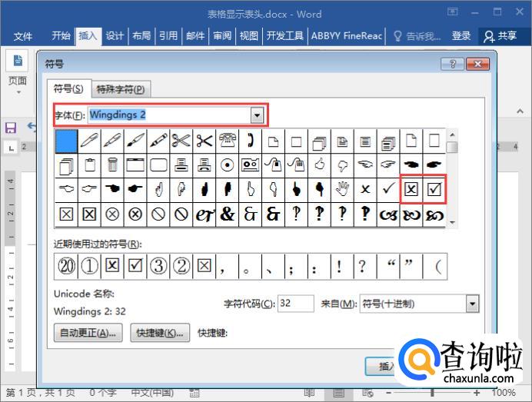Open the font dropdown arrow next to Wingdings 2
Viewport: 532px width, 402px height.
258,116
